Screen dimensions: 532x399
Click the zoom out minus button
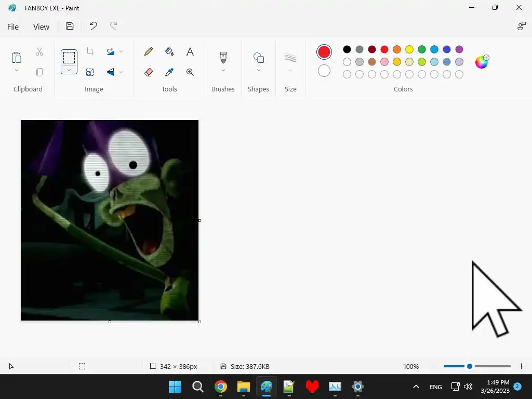pos(433,366)
